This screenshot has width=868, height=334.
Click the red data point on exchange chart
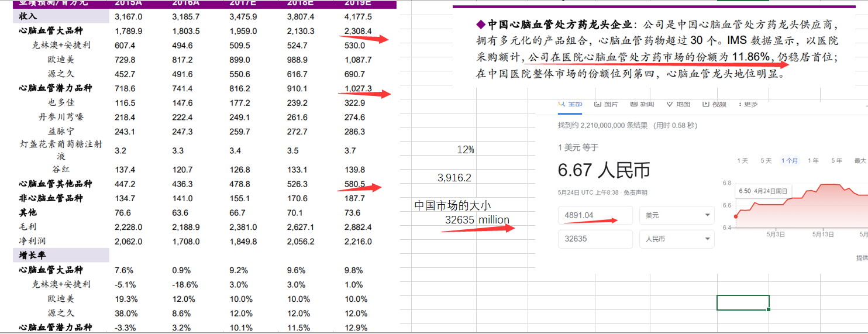coord(735,216)
